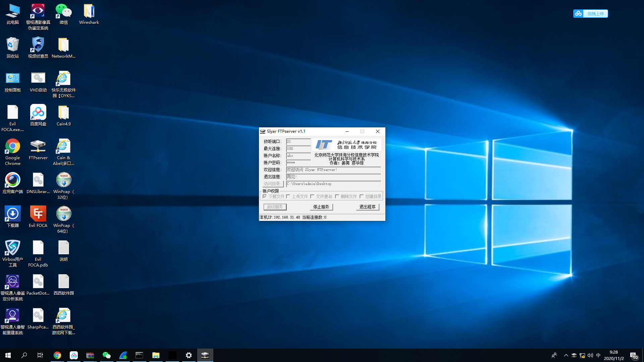Check the 创建目录 permission checkbox

tap(362, 196)
